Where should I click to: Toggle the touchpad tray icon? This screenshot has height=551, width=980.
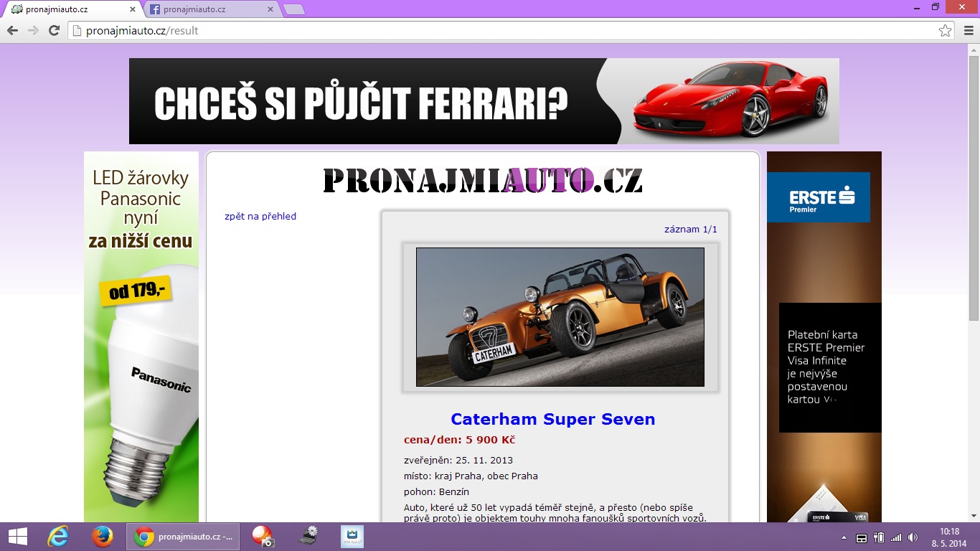pyautogui.click(x=862, y=537)
